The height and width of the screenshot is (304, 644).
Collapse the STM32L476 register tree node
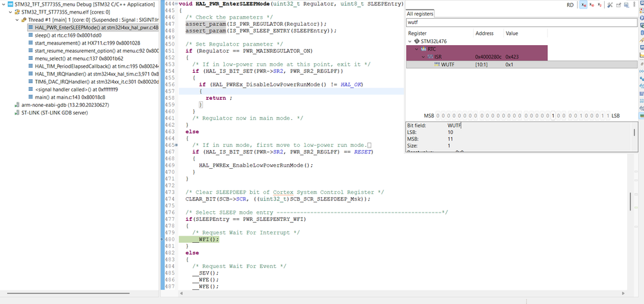tap(411, 41)
